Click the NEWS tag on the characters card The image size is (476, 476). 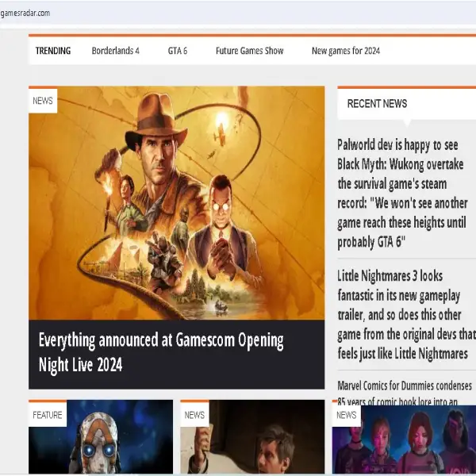347,415
